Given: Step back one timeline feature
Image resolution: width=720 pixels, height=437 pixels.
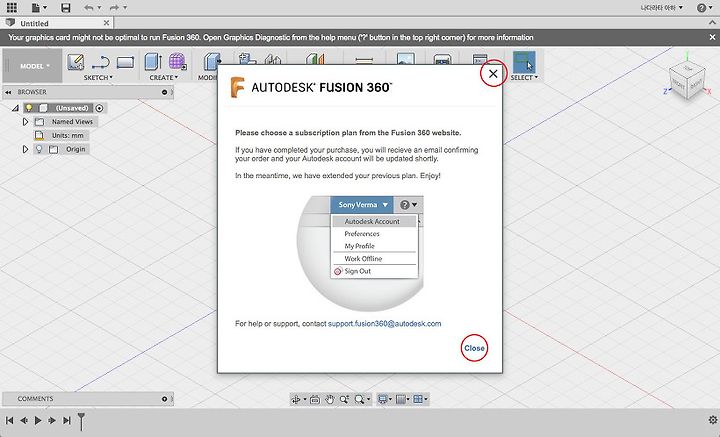Looking at the screenshot, I should point(23,420).
